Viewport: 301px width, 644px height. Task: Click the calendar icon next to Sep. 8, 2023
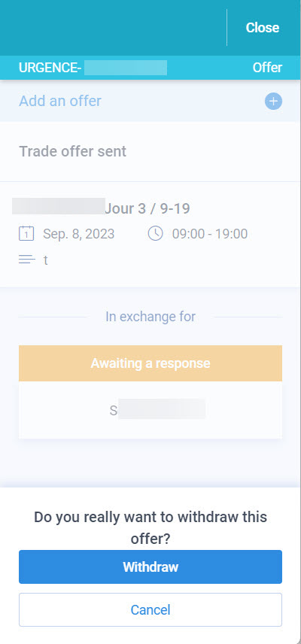[26, 234]
